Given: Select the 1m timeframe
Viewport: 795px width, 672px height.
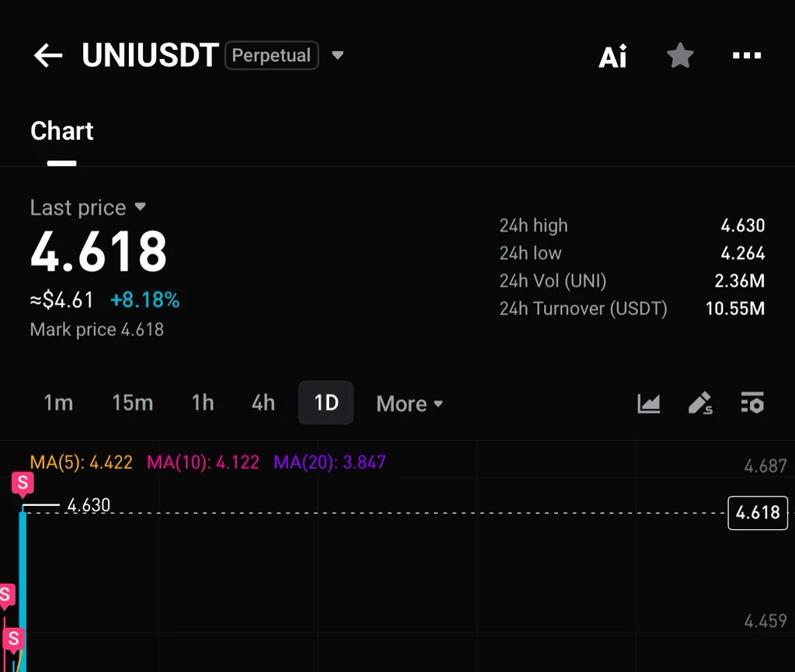Looking at the screenshot, I should [58, 403].
